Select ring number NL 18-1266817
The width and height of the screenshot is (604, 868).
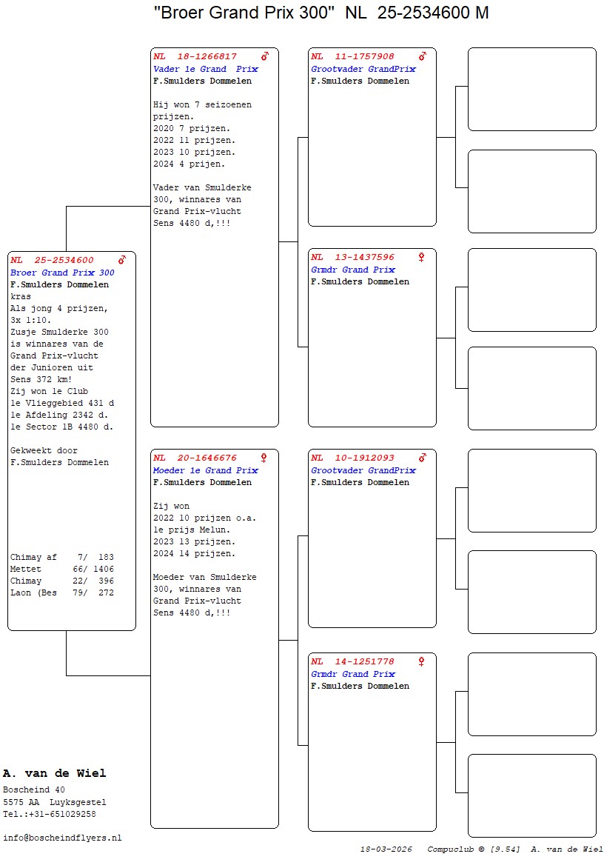tap(195, 56)
